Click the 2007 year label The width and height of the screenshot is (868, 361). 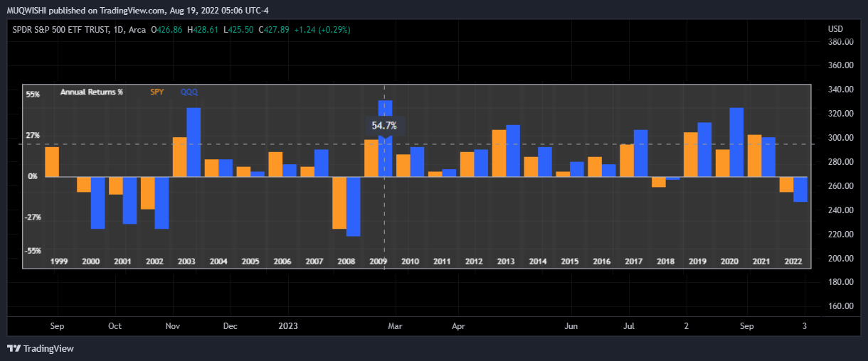[314, 262]
